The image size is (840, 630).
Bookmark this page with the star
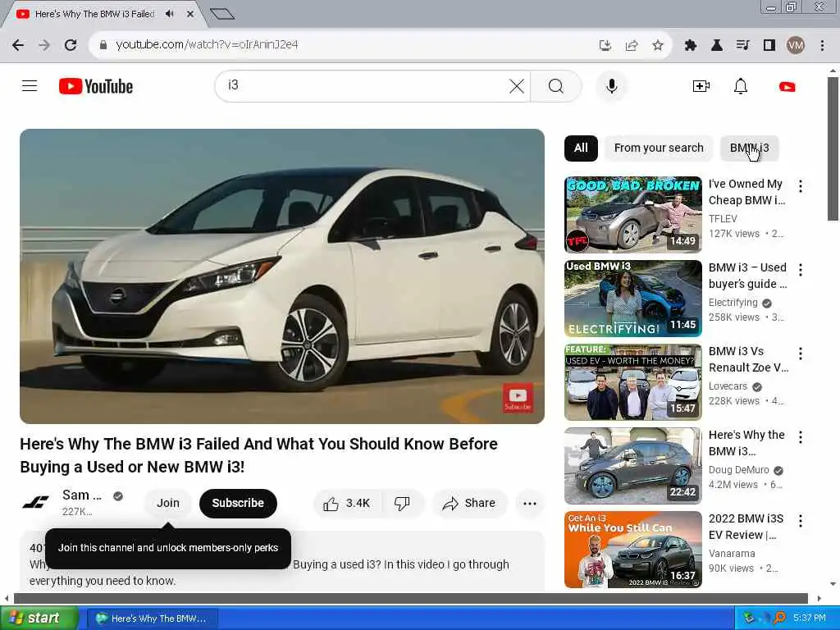(x=658, y=45)
